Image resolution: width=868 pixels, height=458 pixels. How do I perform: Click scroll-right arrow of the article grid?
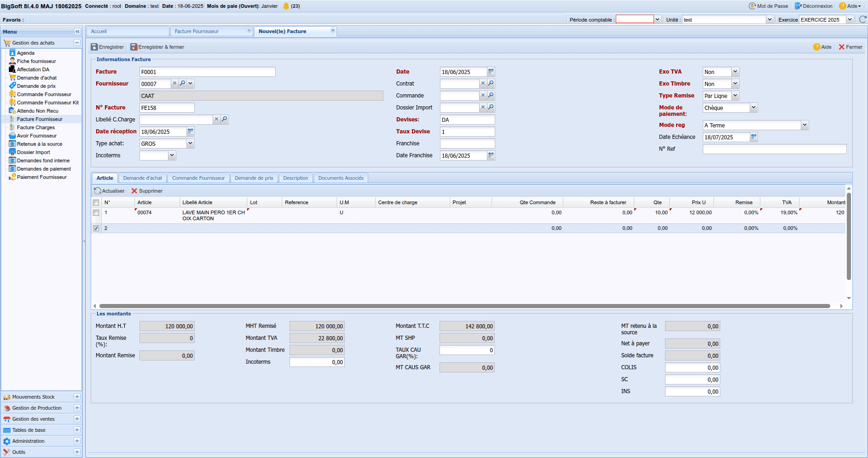841,306
